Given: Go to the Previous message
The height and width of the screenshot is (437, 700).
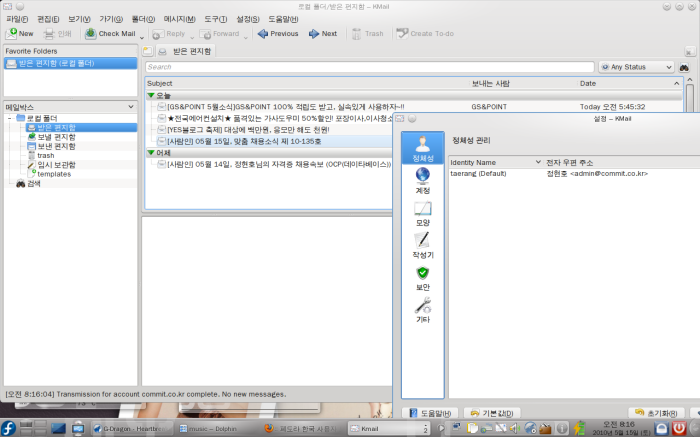Looking at the screenshot, I should coord(278,33).
